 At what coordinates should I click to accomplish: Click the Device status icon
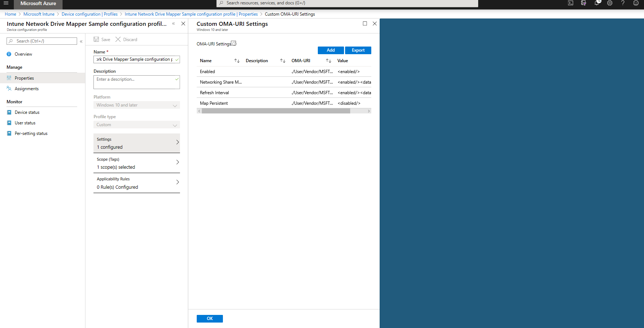[9, 112]
